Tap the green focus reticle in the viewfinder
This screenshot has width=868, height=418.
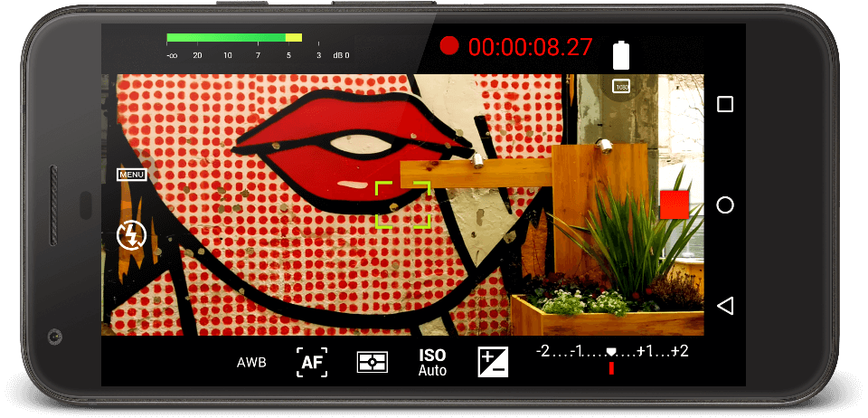(x=403, y=204)
